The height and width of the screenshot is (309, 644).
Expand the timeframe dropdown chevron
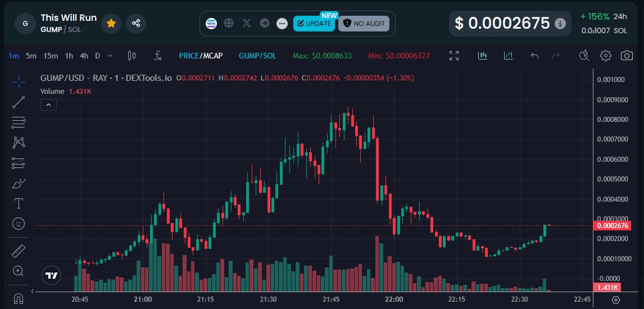110,56
